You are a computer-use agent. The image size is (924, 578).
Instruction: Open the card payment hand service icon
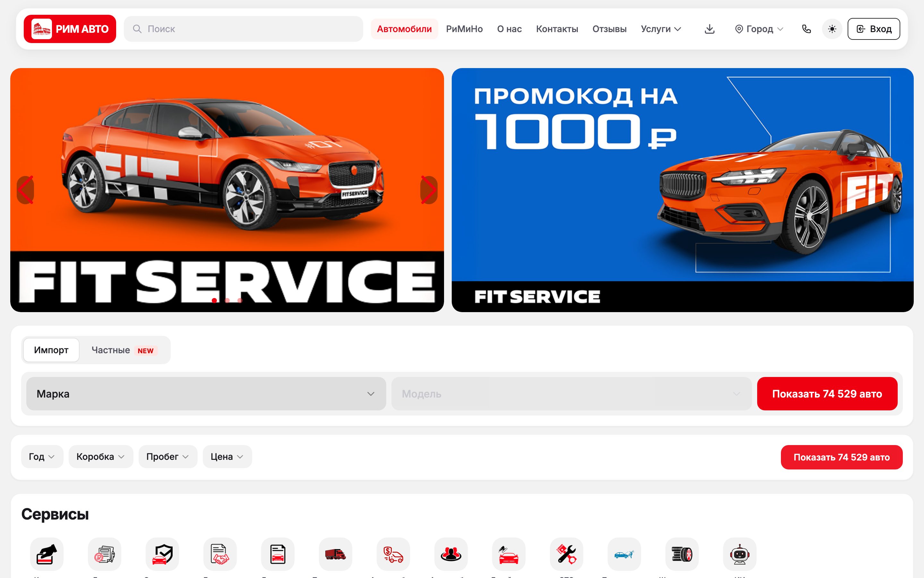[47, 554]
